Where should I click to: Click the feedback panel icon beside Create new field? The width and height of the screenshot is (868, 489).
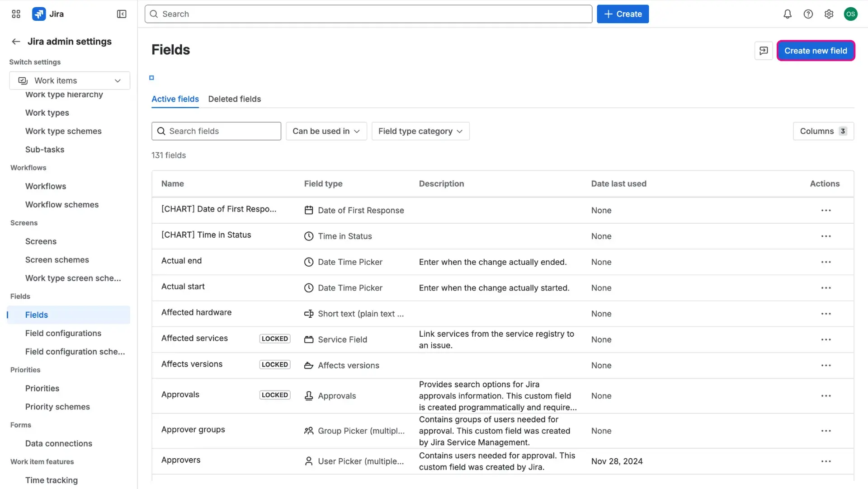763,51
